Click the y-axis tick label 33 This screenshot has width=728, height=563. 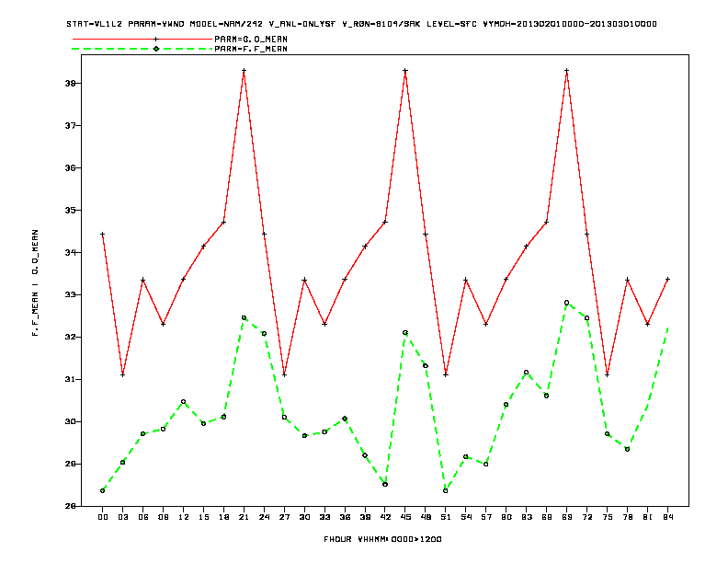pos(70,294)
